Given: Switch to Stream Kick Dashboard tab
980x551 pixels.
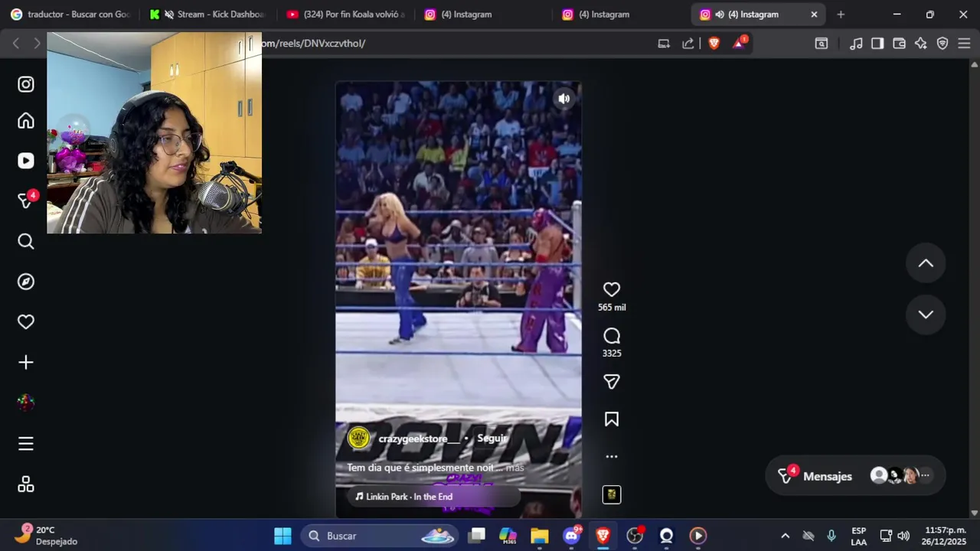Looking at the screenshot, I should pyautogui.click(x=209, y=14).
